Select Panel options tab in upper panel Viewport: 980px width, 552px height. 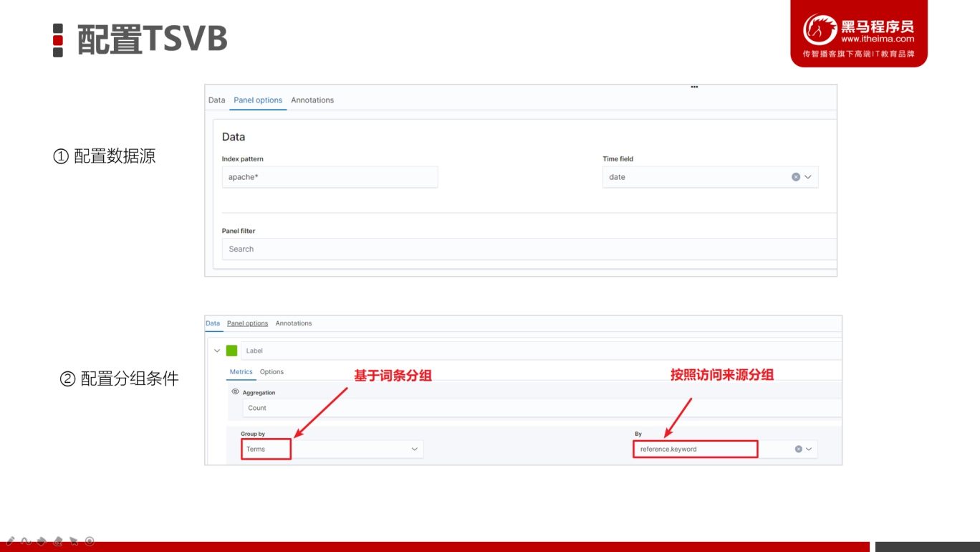[258, 100]
